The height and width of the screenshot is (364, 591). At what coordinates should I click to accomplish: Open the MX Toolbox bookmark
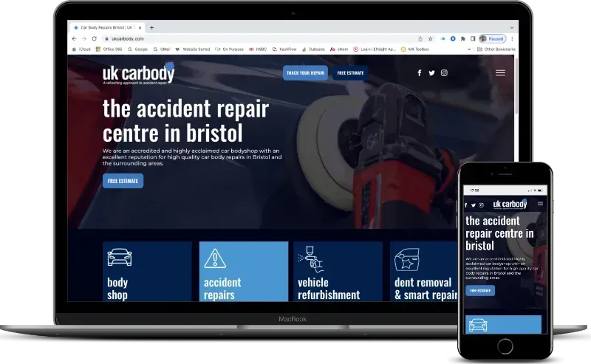tap(415, 49)
